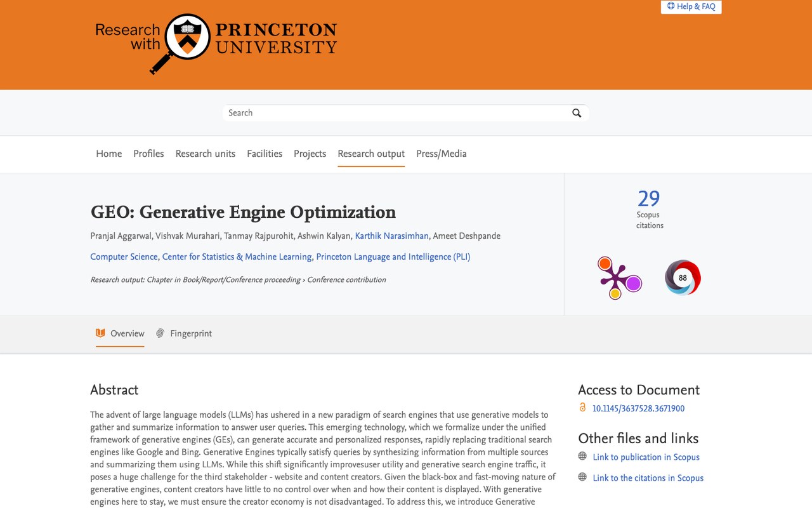Click author name Ashwin Kalyan
Image resolution: width=812 pixels, height=508 pixels.
click(324, 236)
